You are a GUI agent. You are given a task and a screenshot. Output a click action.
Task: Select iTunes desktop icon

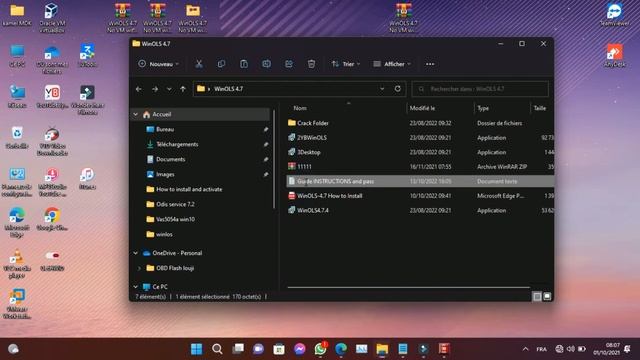click(x=87, y=178)
